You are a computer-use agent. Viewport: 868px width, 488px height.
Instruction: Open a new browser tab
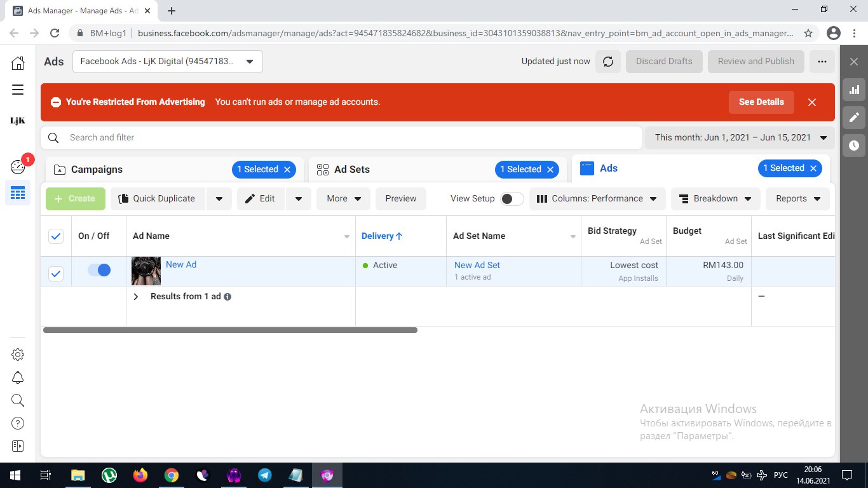172,11
